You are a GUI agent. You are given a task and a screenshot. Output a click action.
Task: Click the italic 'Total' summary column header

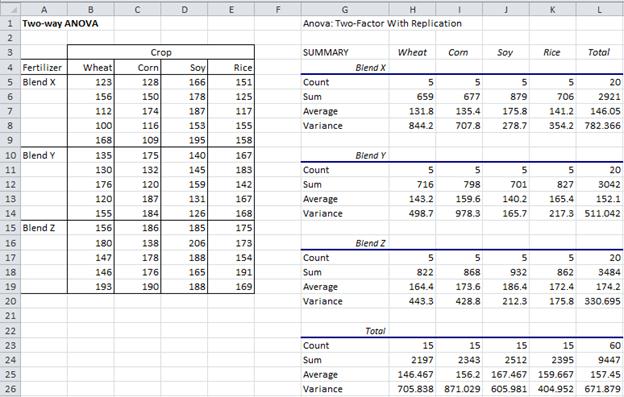coord(599,53)
